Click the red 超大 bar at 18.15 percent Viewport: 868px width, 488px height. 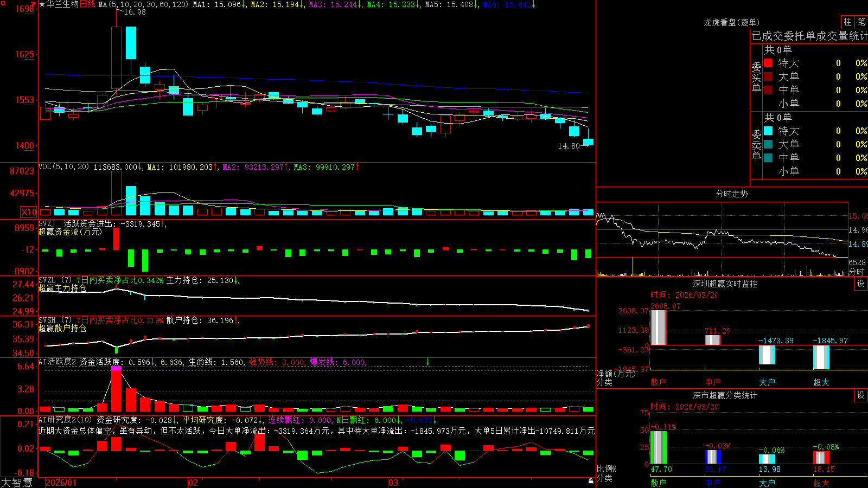tap(821, 458)
